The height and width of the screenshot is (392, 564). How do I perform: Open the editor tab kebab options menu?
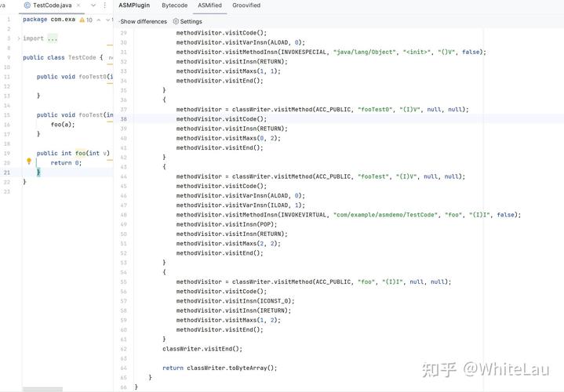(x=104, y=5)
